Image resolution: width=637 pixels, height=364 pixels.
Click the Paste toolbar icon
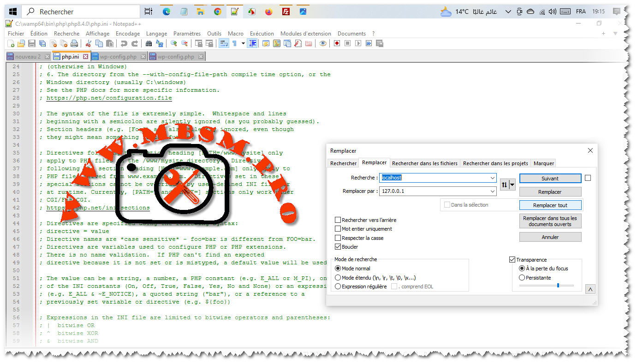pos(109,43)
